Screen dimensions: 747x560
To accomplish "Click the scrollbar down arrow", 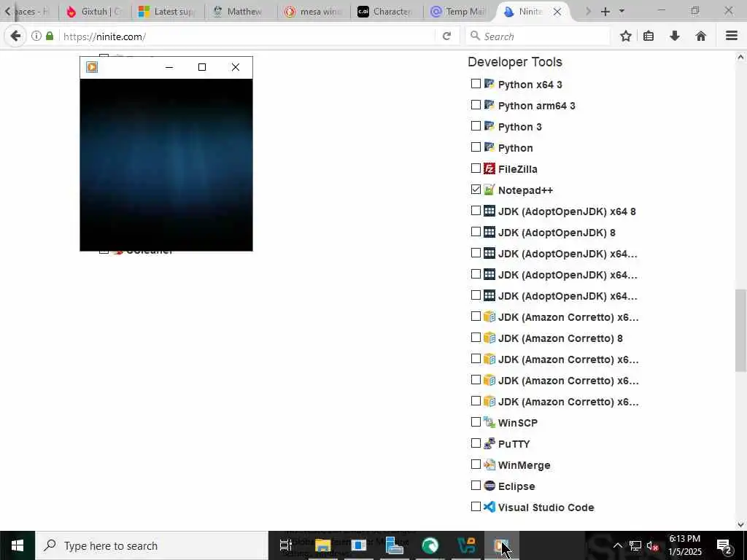I will pos(740,525).
